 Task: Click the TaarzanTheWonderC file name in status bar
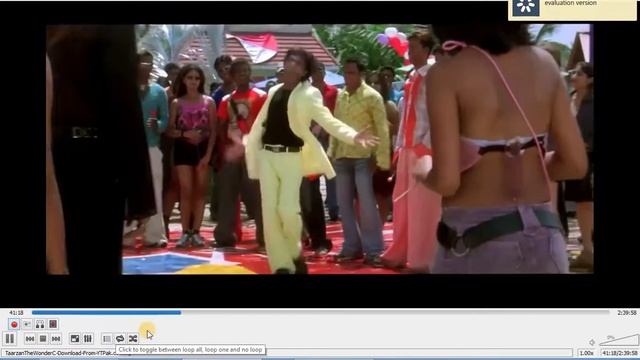60,353
